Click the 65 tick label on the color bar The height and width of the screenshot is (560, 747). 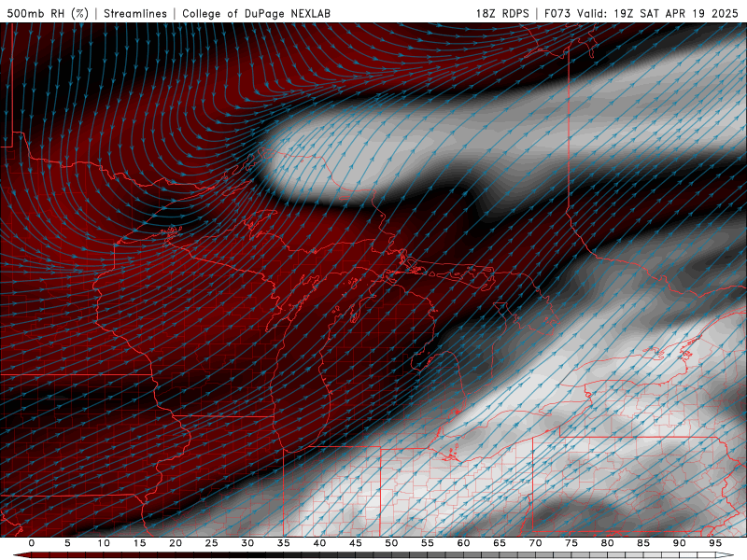(x=500, y=543)
